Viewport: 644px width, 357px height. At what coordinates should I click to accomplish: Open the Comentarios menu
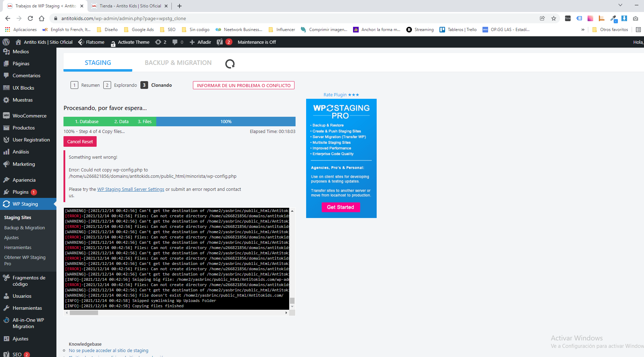(x=26, y=75)
